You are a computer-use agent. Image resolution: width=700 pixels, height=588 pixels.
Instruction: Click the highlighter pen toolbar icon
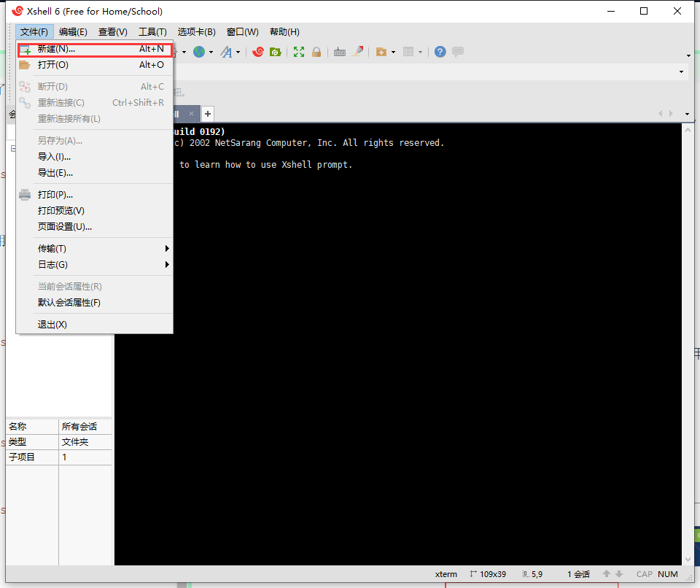pyautogui.click(x=357, y=51)
